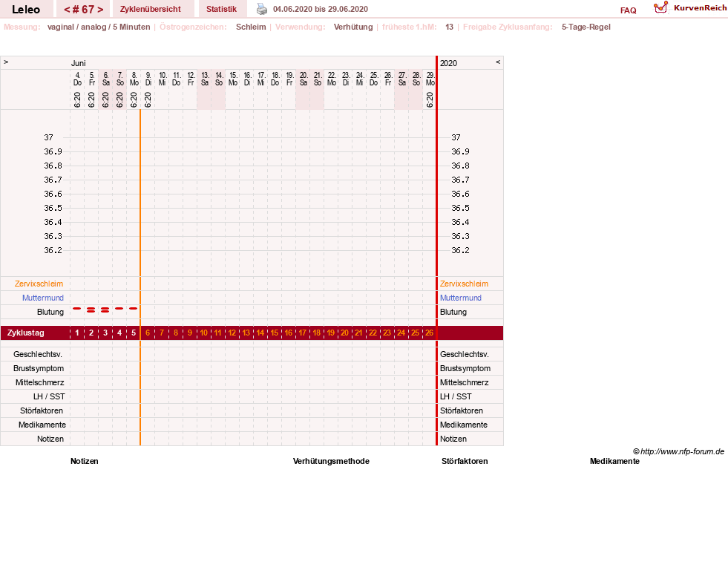Click the 2020 year label
728x579 pixels.
pyautogui.click(x=448, y=63)
